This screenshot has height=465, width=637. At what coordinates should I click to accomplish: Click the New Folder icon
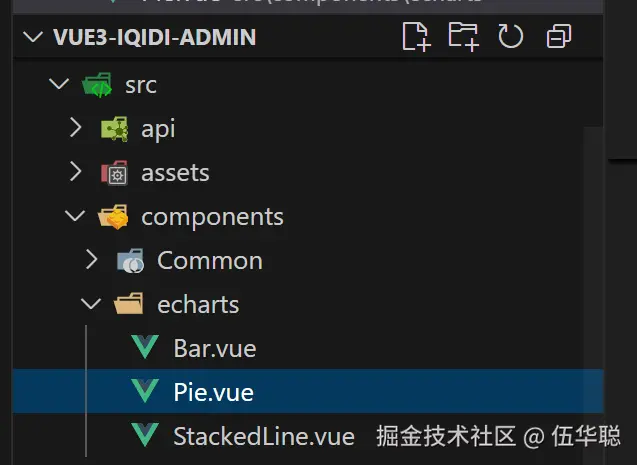pyautogui.click(x=463, y=38)
